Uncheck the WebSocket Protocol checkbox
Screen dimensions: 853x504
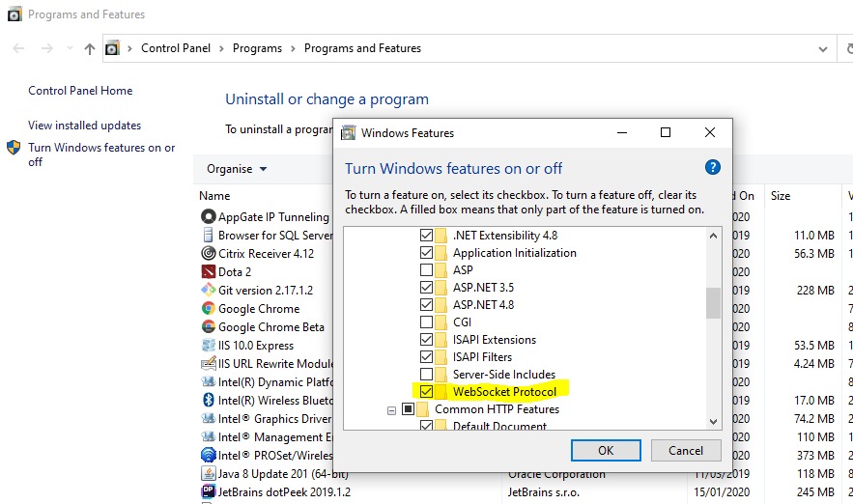426,392
